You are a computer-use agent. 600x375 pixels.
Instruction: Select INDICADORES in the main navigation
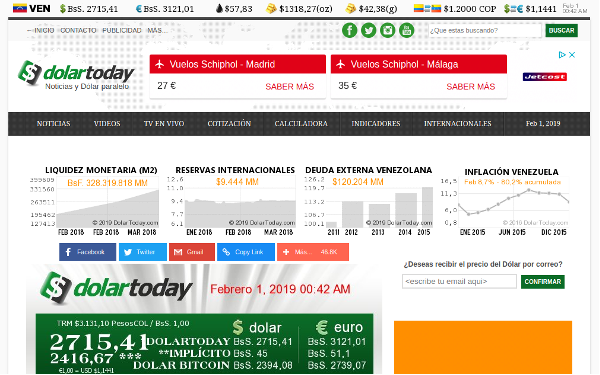click(376, 124)
